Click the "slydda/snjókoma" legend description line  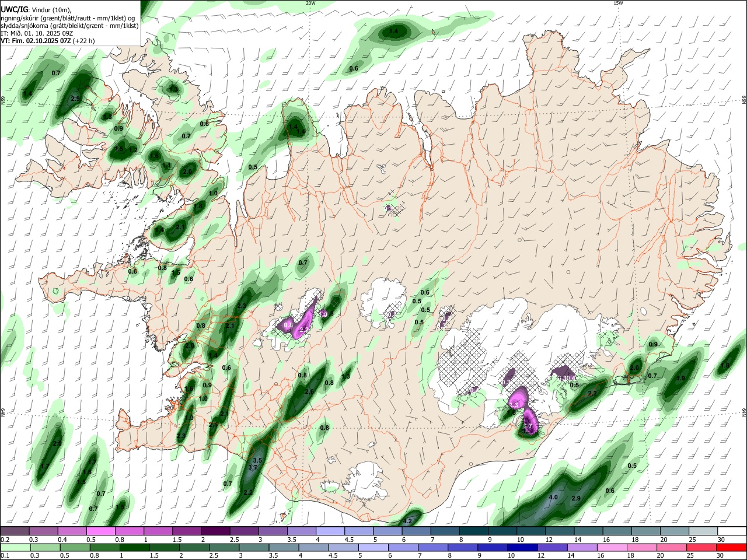69,26
